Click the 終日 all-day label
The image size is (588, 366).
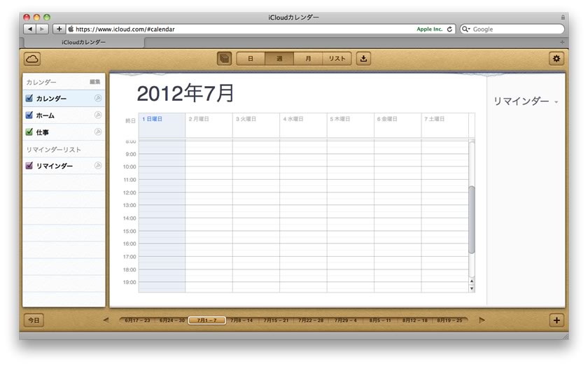(x=130, y=121)
